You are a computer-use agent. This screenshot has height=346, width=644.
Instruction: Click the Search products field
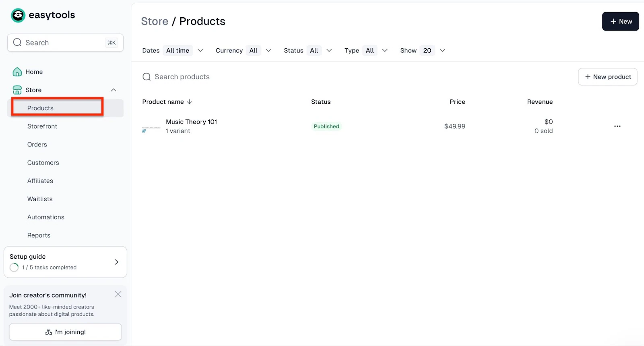(x=182, y=77)
